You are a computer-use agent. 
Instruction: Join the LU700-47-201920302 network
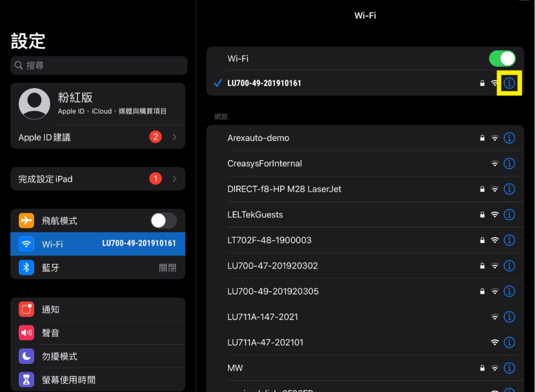click(272, 266)
